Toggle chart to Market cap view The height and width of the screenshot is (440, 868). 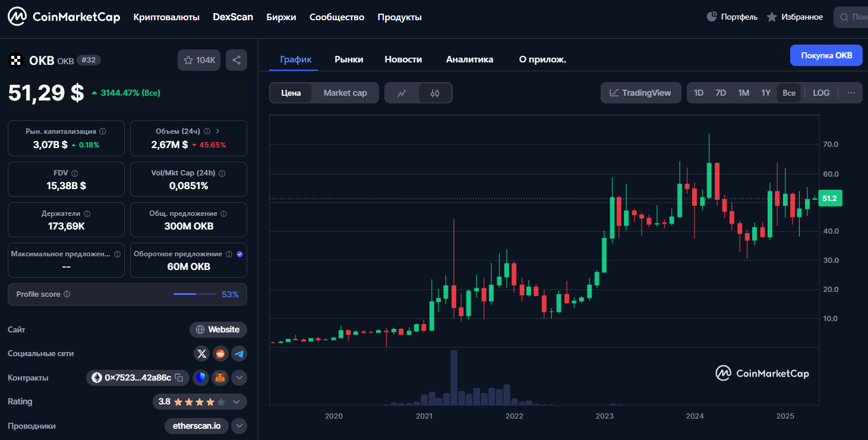coord(345,93)
